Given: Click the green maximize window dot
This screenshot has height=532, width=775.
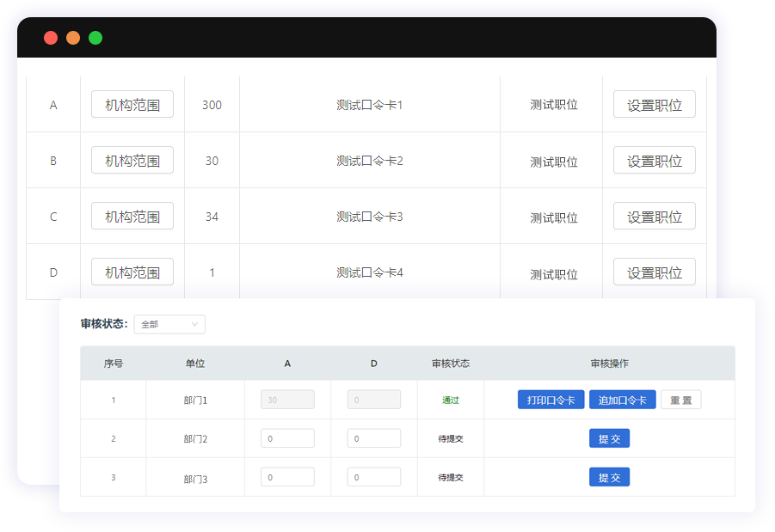Looking at the screenshot, I should [x=95, y=38].
